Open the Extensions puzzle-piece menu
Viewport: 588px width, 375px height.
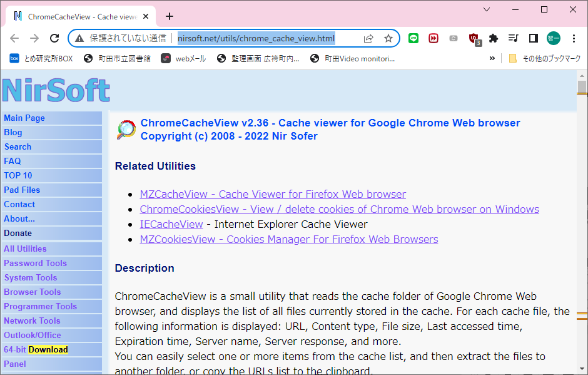click(494, 38)
